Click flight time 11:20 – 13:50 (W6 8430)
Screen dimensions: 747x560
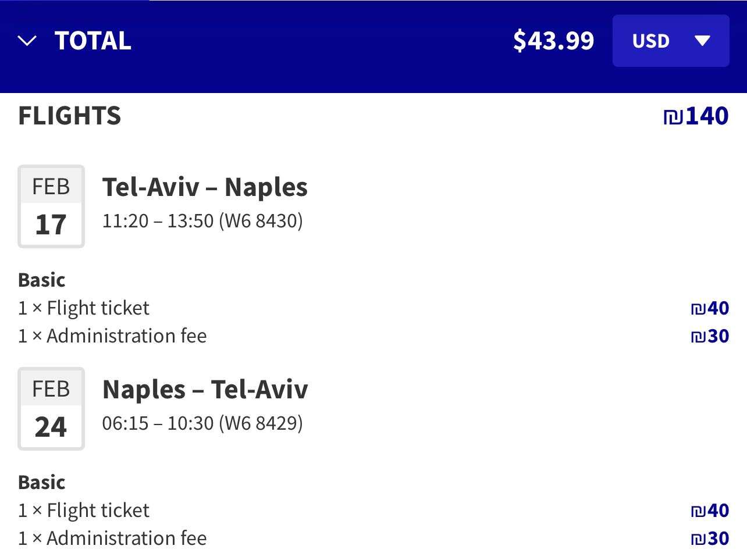pos(202,221)
